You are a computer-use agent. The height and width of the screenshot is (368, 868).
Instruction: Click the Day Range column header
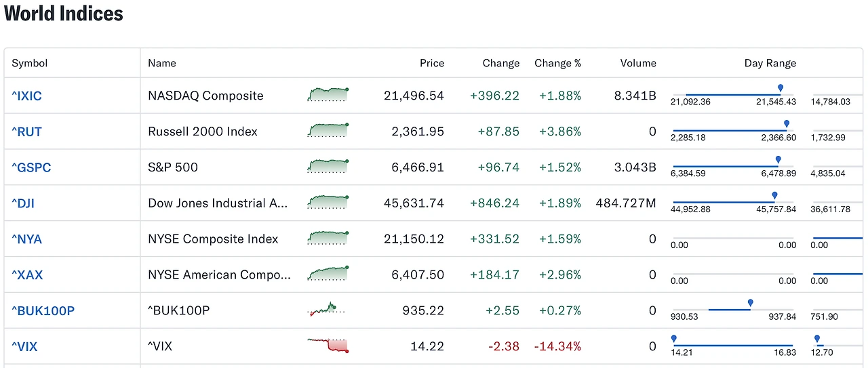click(x=770, y=63)
